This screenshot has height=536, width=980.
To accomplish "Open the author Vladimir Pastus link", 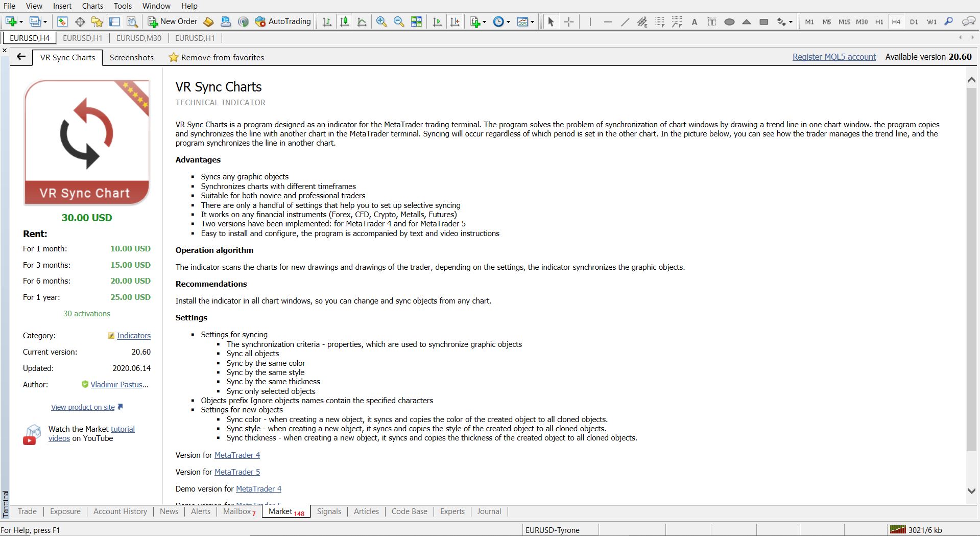I will click(x=119, y=385).
